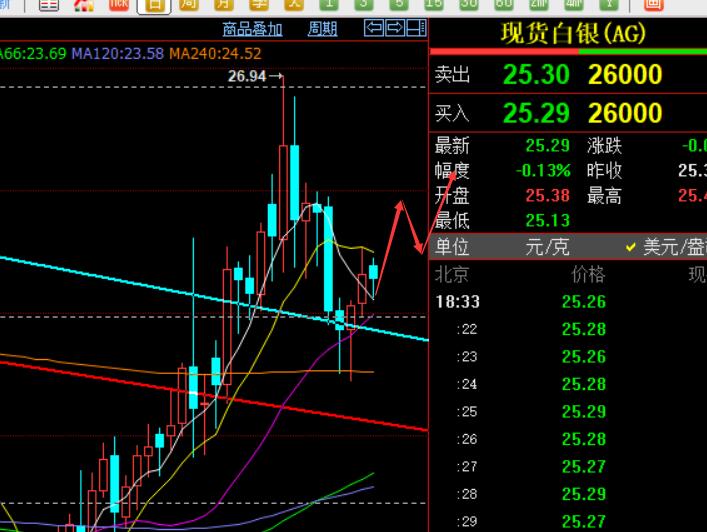Screen dimensions: 707x532
Task: Select the 30-minute period icon
Action: point(468,5)
